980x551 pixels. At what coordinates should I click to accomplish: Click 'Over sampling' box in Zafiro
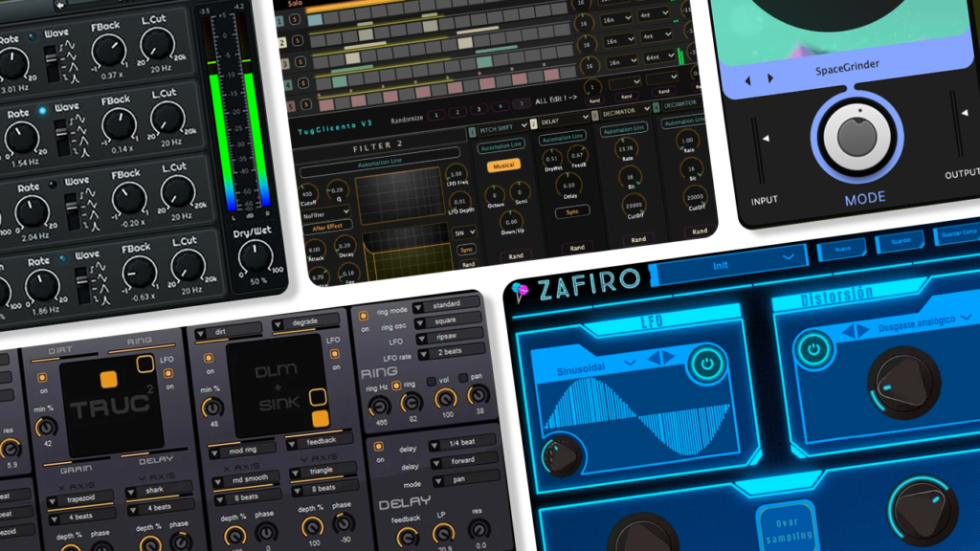[789, 528]
